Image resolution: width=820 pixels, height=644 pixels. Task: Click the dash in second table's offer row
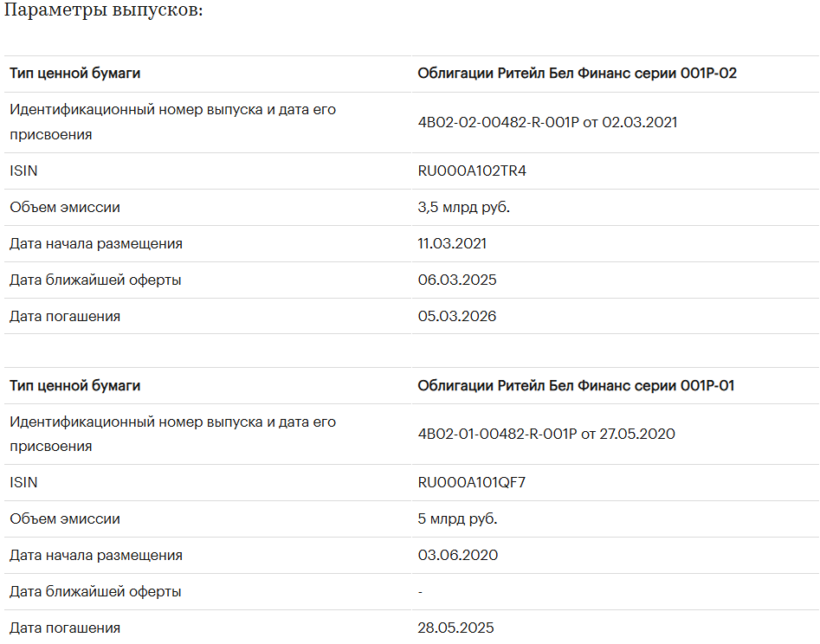(420, 592)
